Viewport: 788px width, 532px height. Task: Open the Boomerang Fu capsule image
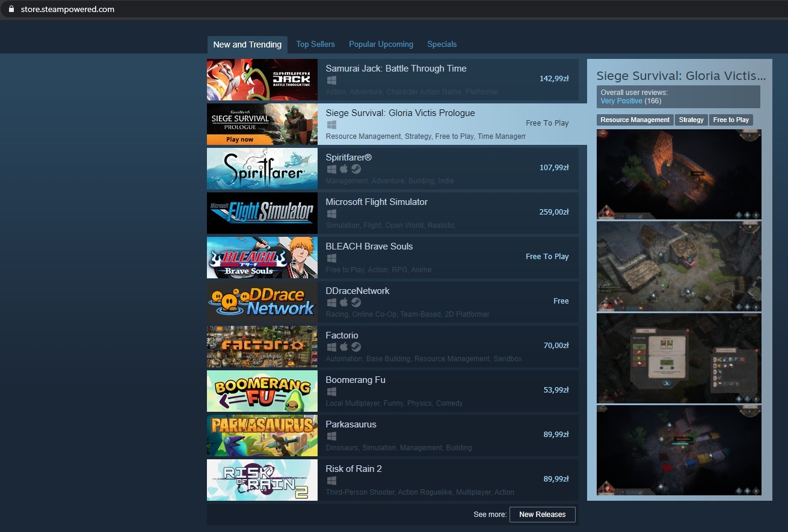click(262, 391)
